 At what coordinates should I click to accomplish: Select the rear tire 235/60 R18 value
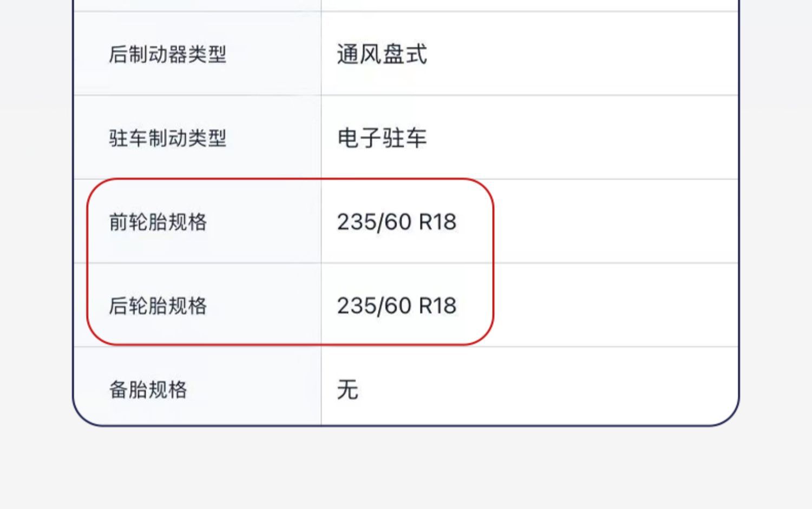tap(396, 306)
